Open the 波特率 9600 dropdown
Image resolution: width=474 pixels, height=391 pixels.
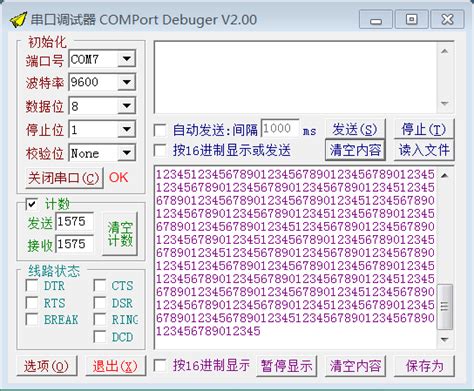tap(127, 82)
